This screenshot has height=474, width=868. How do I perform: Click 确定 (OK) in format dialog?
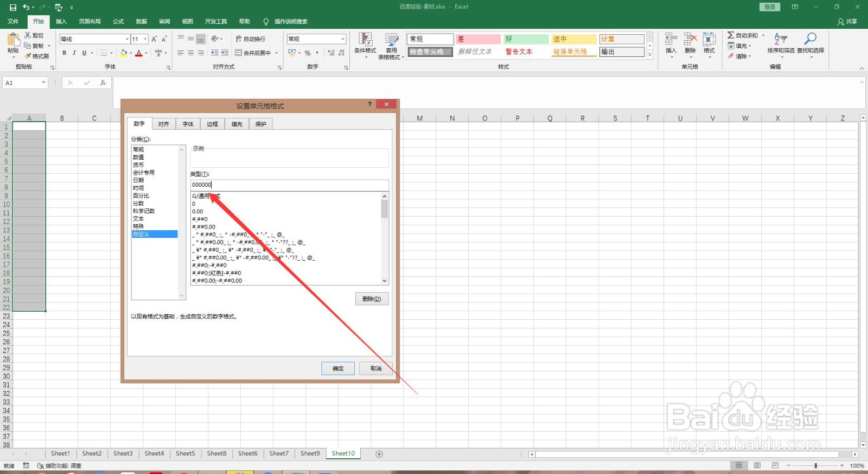[338, 369]
